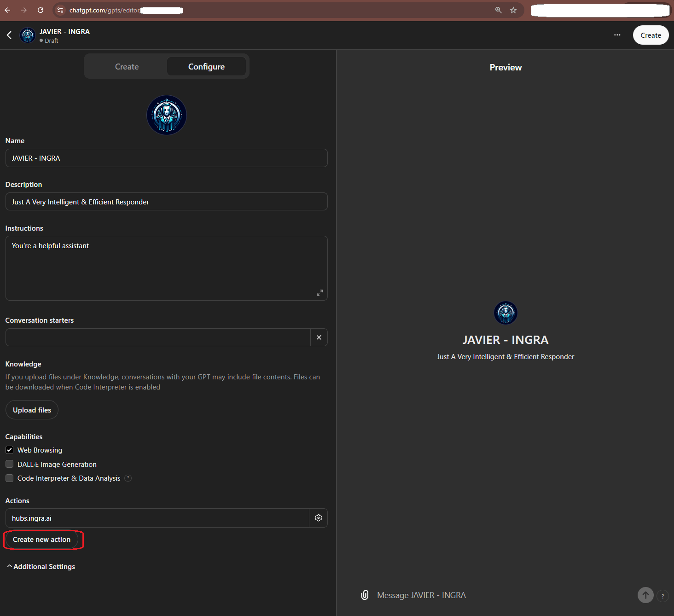This screenshot has height=616, width=674.
Task: Click the Capabilities section label
Action: [24, 436]
